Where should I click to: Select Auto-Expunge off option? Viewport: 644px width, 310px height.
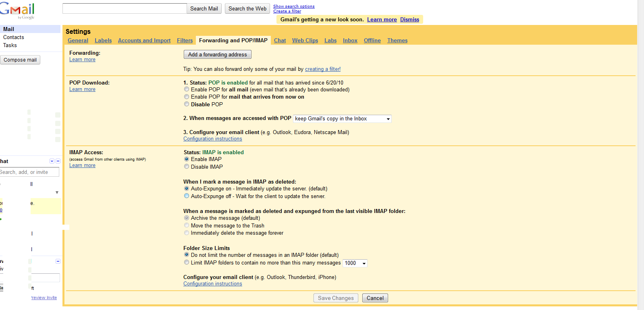(186, 196)
